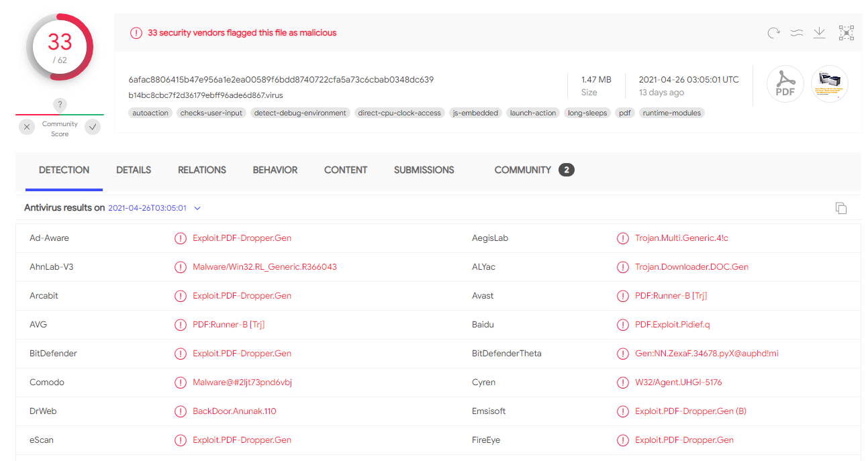Click the launch-action tag
This screenshot has width=868, height=461.
[533, 113]
